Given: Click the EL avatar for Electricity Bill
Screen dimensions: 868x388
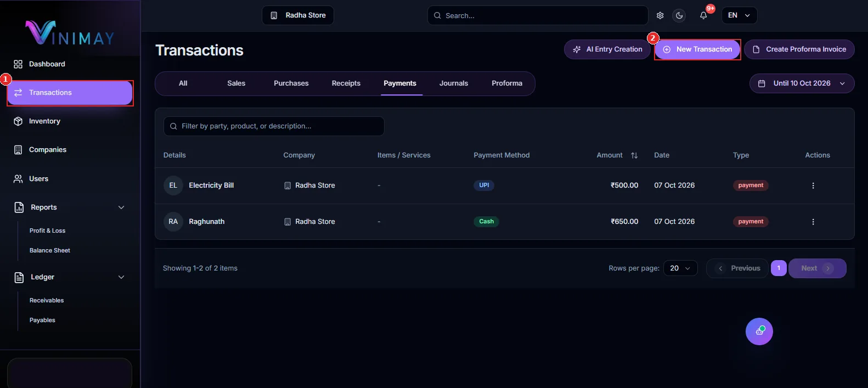Looking at the screenshot, I should [173, 185].
